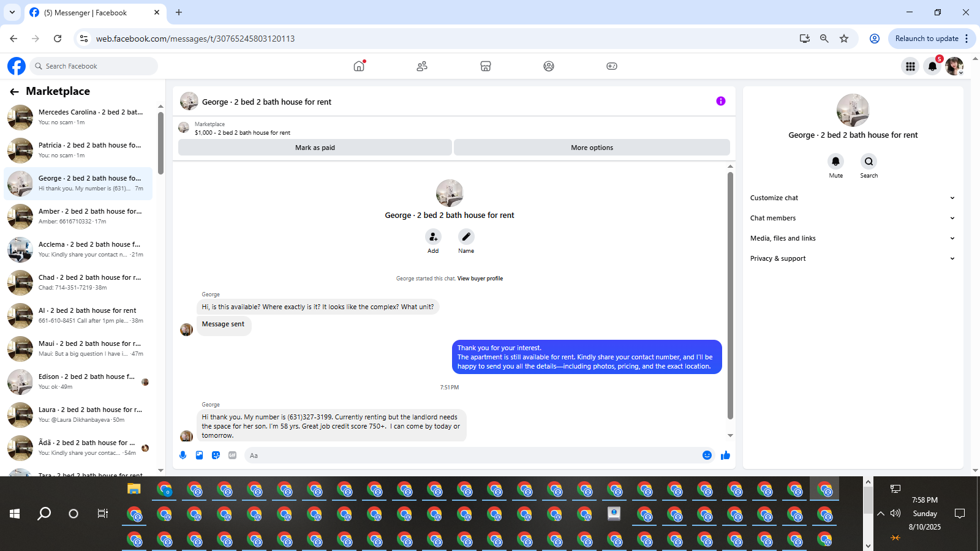Click the Search Facebook field

click(x=94, y=66)
